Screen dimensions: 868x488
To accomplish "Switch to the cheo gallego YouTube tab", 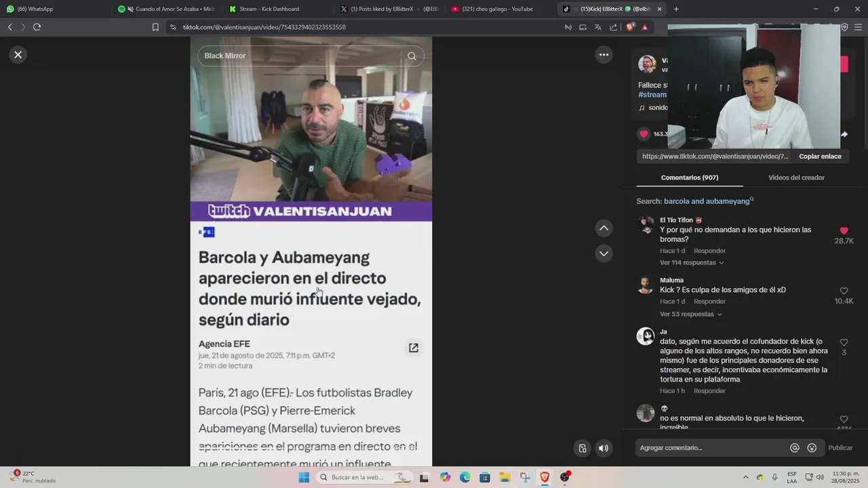I will coord(500,9).
